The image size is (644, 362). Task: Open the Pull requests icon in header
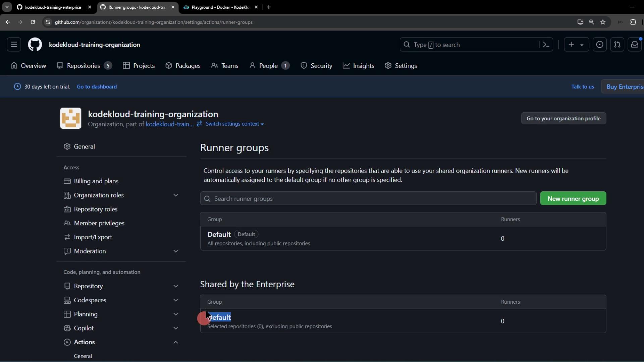(617, 45)
